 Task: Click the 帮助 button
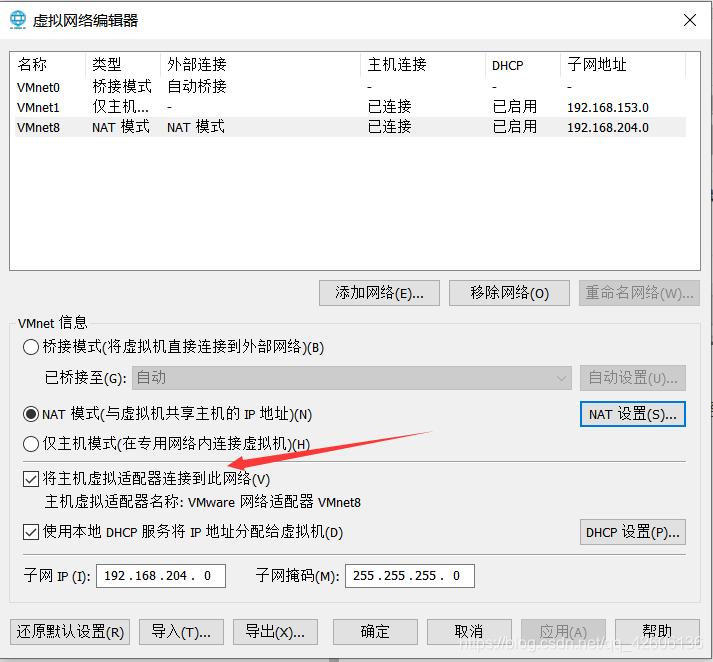[x=657, y=632]
